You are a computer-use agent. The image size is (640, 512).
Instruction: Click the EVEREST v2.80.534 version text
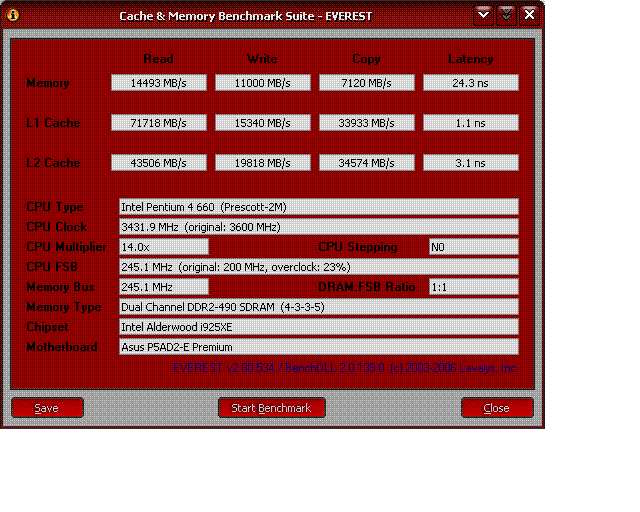346,368
